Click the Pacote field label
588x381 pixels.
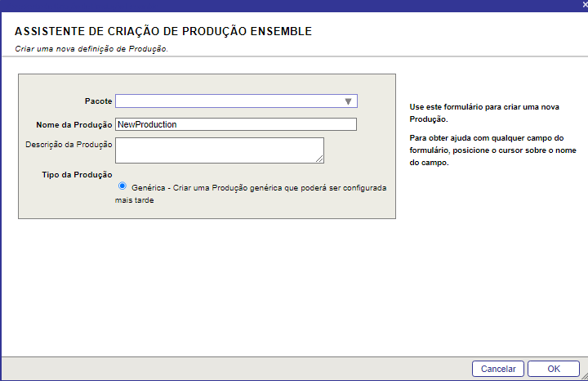point(98,101)
